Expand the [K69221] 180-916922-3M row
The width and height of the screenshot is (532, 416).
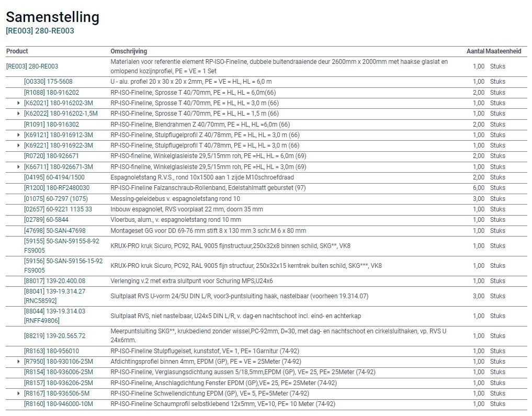18,145
